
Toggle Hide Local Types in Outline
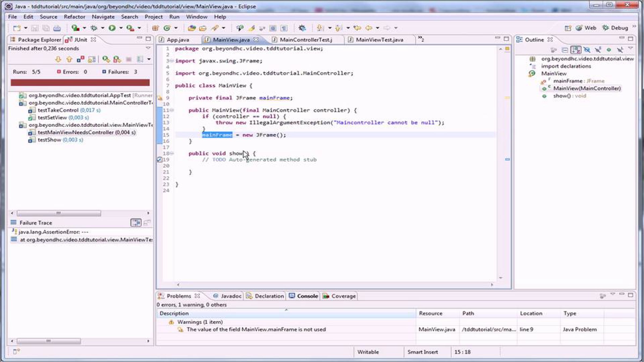click(620, 50)
